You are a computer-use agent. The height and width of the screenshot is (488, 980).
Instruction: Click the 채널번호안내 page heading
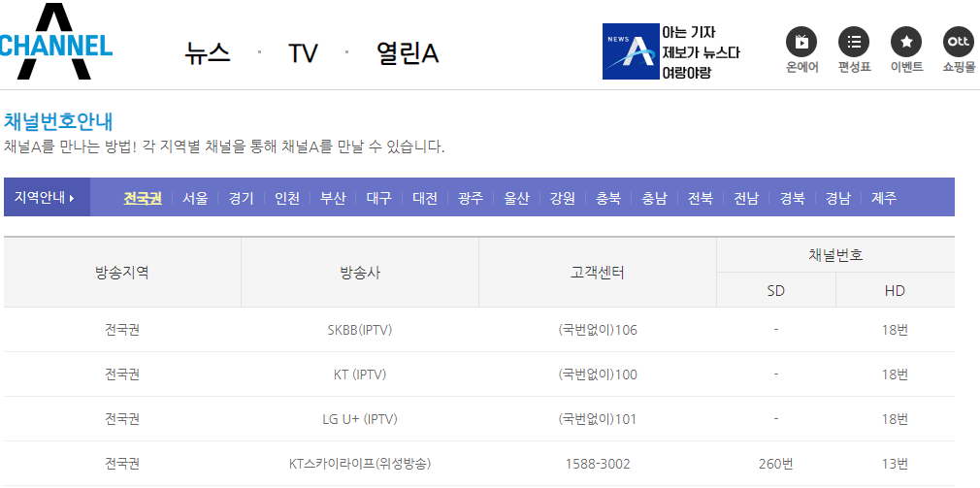pyautogui.click(x=59, y=121)
